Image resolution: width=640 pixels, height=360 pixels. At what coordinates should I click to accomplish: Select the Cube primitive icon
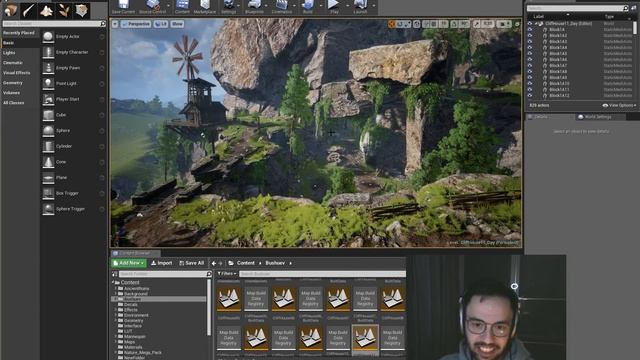point(48,115)
